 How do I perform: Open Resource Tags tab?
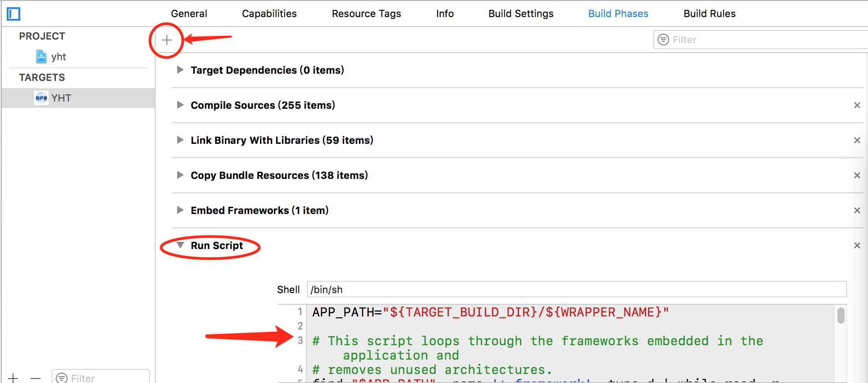click(x=367, y=13)
